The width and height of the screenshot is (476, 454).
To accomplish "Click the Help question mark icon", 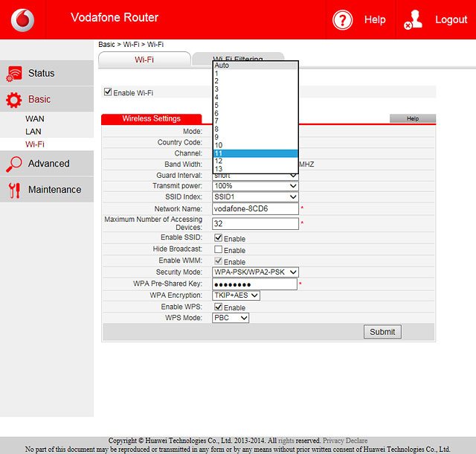I will pos(343,20).
